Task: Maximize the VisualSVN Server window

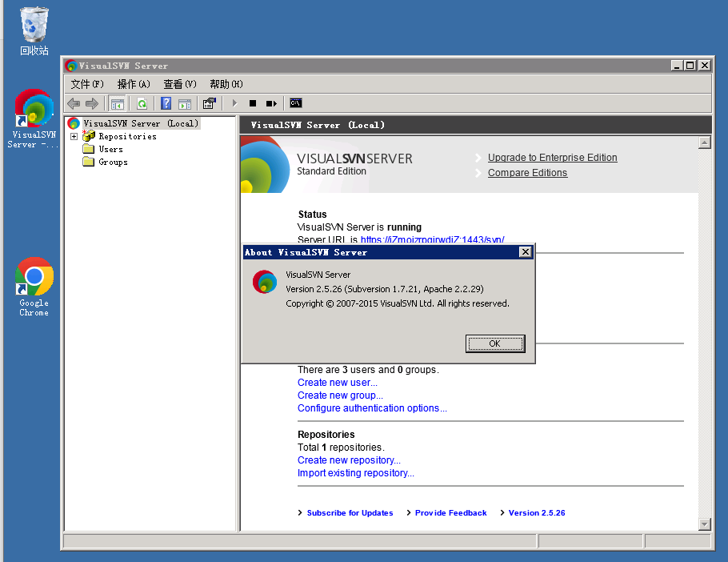Action: [x=690, y=66]
